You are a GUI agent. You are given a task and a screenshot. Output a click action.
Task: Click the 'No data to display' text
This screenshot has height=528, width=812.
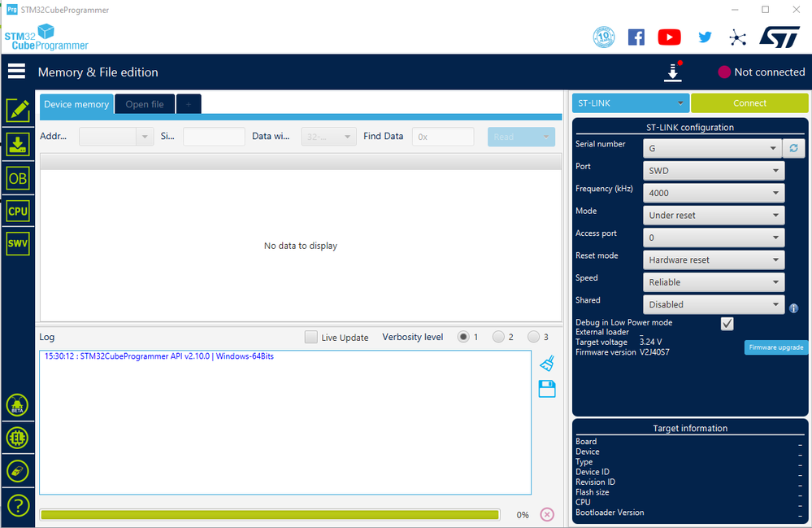301,246
